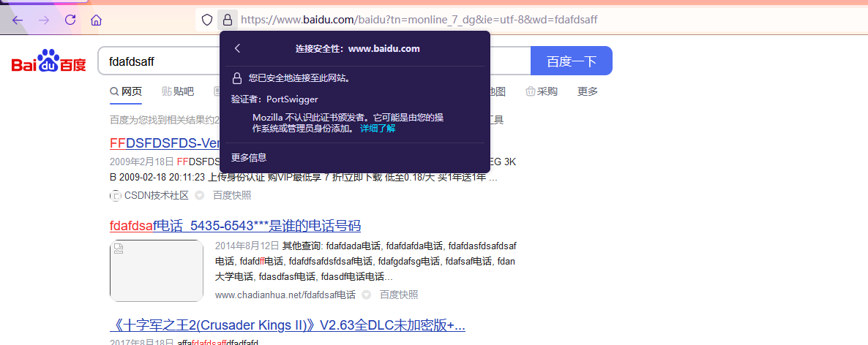Click the broken thumbnail beside fdafdsaf电话 result

click(157, 270)
